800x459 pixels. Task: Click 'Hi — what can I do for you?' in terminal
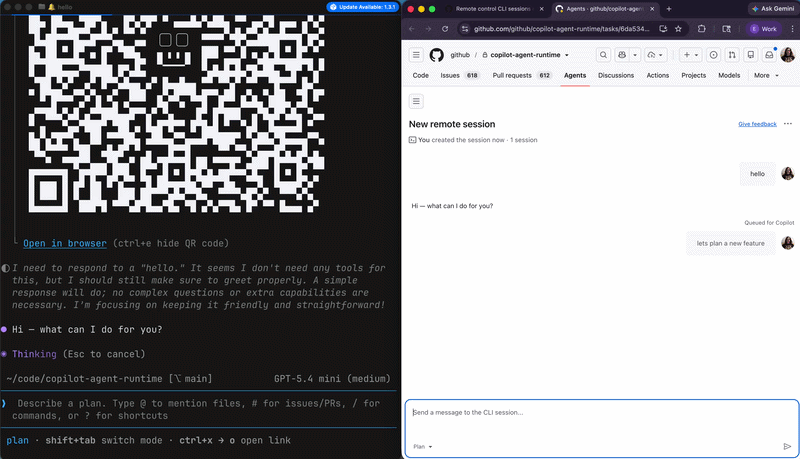point(87,329)
